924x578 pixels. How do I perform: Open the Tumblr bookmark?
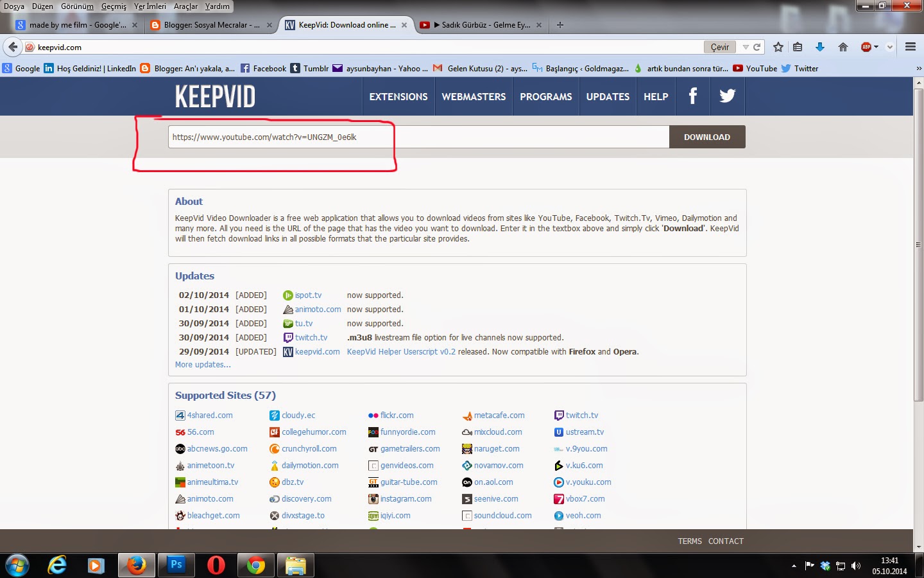pyautogui.click(x=309, y=69)
